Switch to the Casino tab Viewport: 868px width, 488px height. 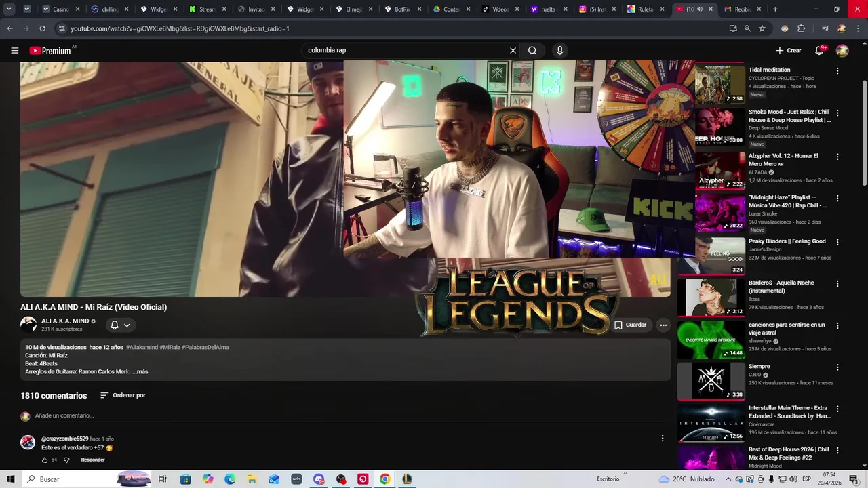coord(60,9)
